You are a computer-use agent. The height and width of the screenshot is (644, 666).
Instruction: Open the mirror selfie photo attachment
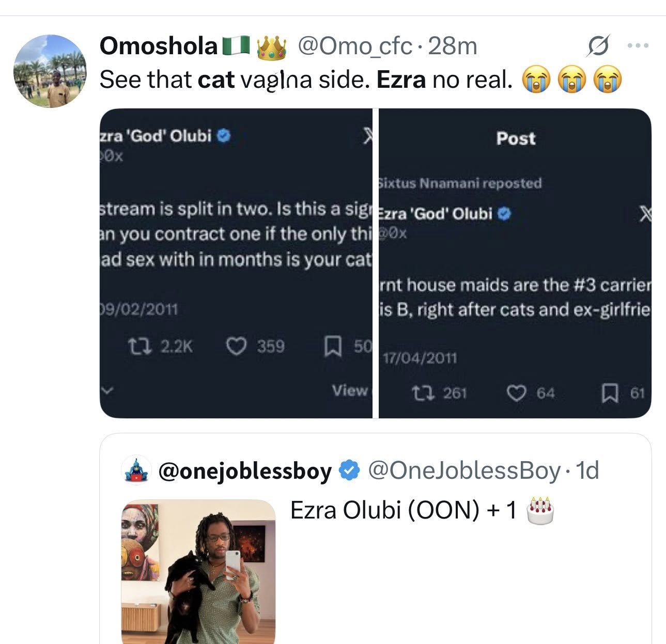click(199, 568)
